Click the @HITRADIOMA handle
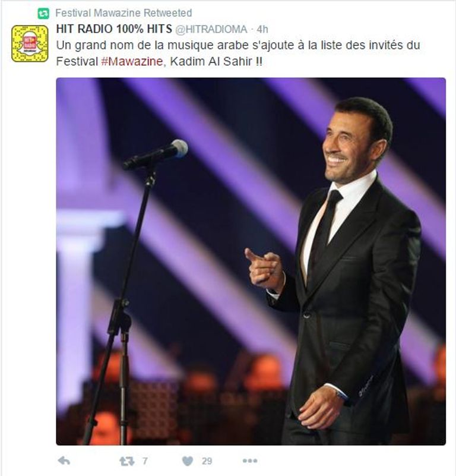 click(x=211, y=29)
